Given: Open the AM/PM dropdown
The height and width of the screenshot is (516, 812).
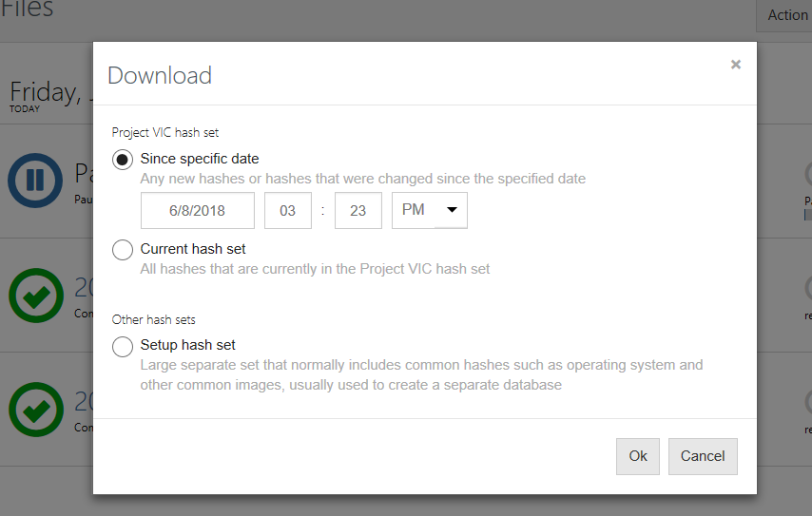Looking at the screenshot, I should point(430,210).
